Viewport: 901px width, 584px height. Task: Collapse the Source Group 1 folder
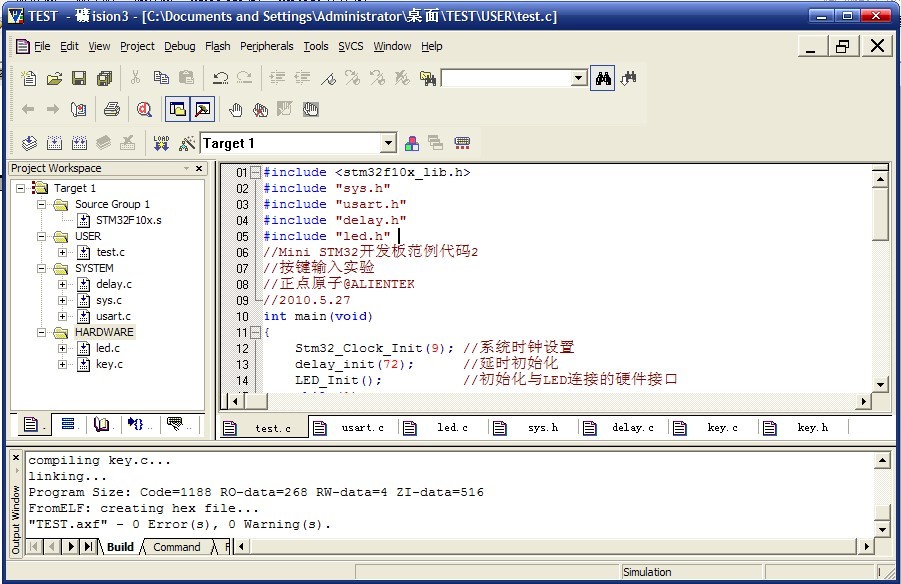[x=41, y=204]
